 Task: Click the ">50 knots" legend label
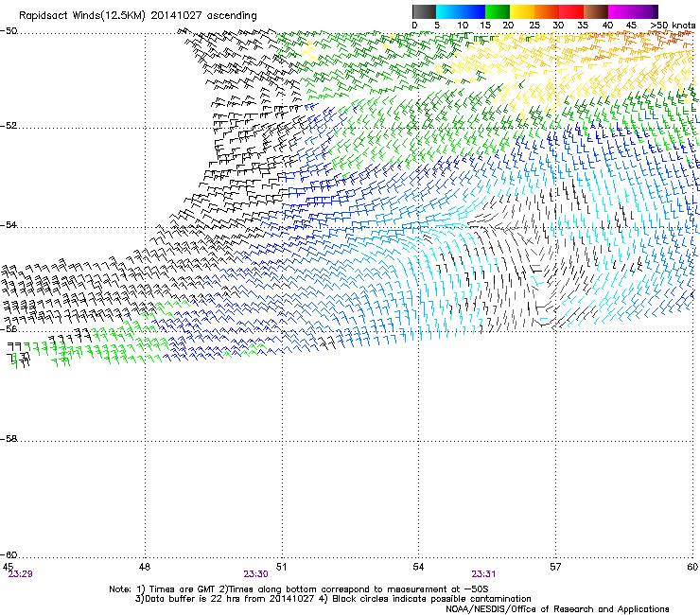pos(673,26)
